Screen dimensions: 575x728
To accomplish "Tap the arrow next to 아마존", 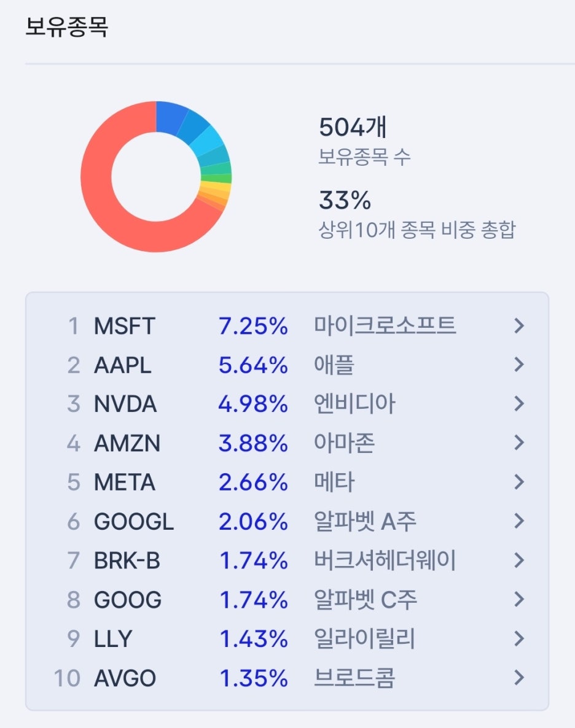I will point(519,443).
